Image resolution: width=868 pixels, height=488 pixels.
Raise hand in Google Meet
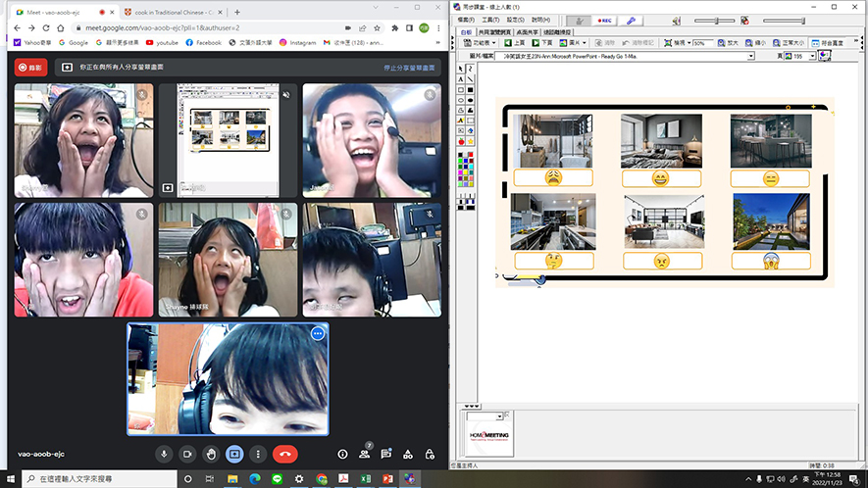click(x=210, y=454)
